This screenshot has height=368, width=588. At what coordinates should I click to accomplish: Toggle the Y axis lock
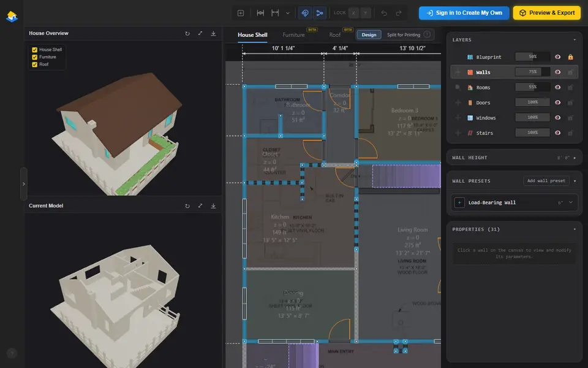(x=365, y=13)
